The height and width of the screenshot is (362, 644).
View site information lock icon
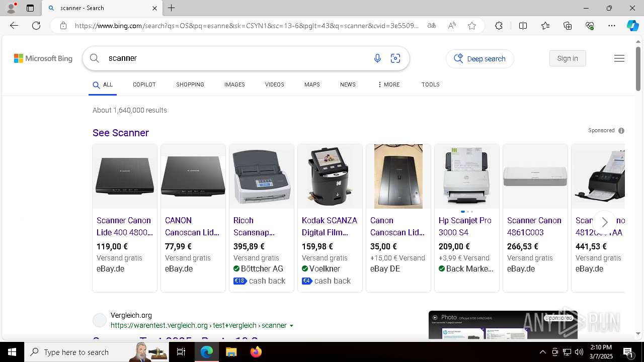coord(63,26)
